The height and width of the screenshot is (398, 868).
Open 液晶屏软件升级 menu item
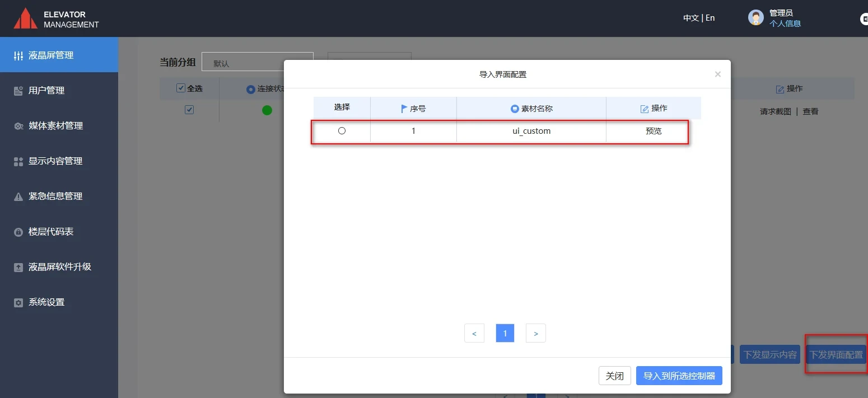tap(59, 266)
